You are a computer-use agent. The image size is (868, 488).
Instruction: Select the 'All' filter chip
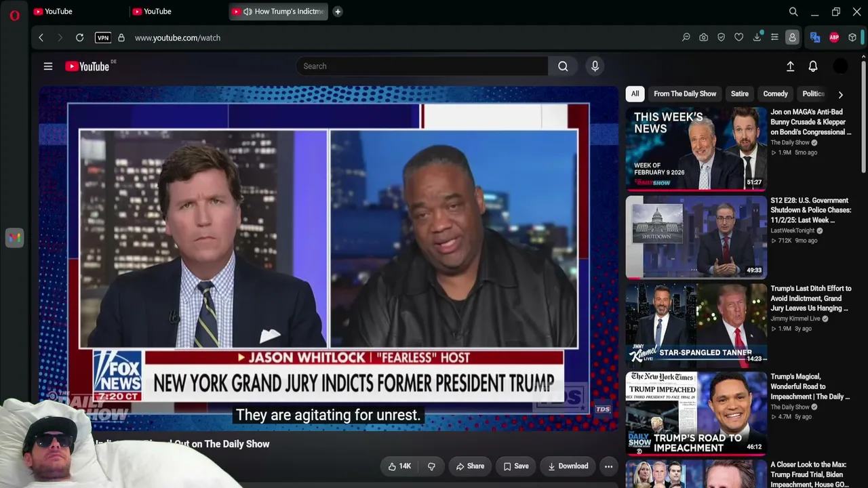635,94
